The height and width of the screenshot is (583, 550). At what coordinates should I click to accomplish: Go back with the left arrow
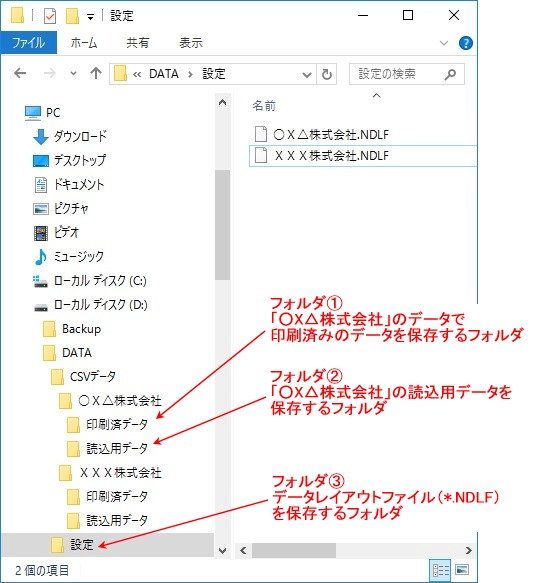coord(20,73)
